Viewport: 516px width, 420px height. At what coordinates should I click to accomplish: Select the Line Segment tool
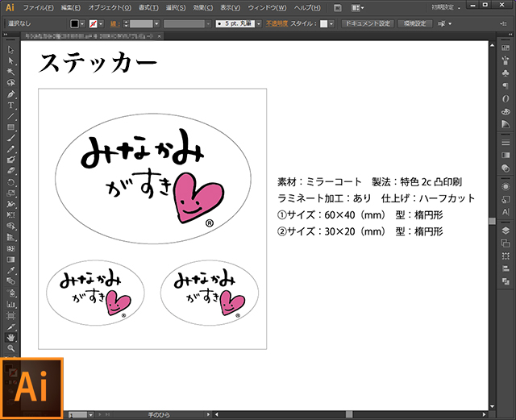click(x=10, y=116)
